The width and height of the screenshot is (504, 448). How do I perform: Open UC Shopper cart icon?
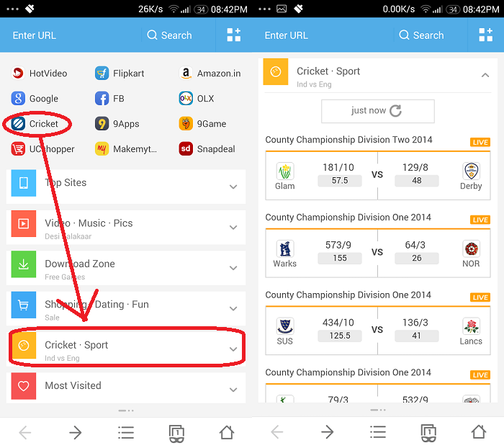(18, 148)
